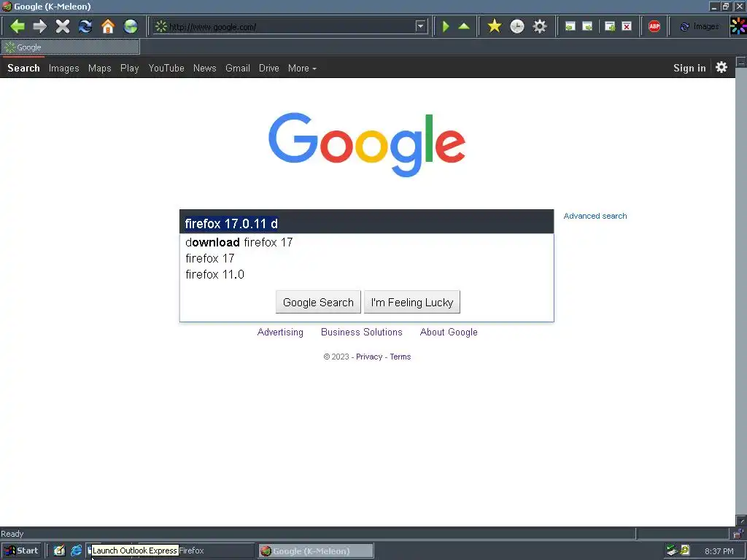Choose suggestion firefox 11.0
This screenshot has height=560, width=747.
tap(215, 275)
